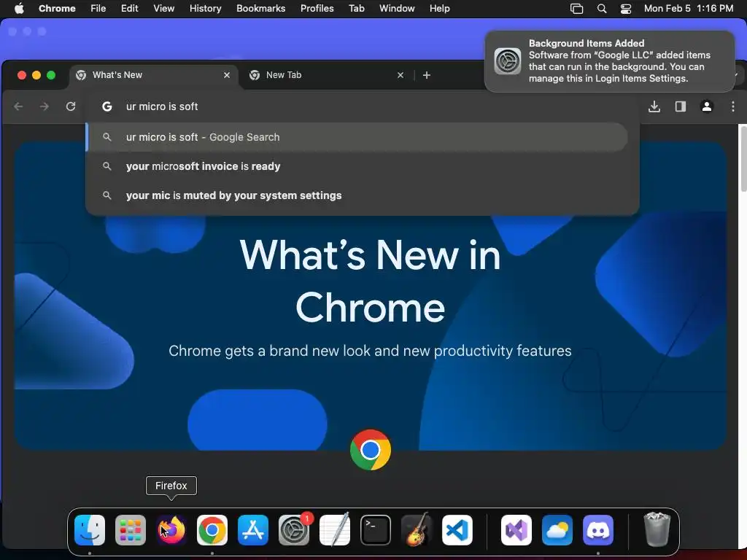This screenshot has width=747, height=560.
Task: Select 'ur micro is soft - Google Search' suggestion
Action: point(357,137)
